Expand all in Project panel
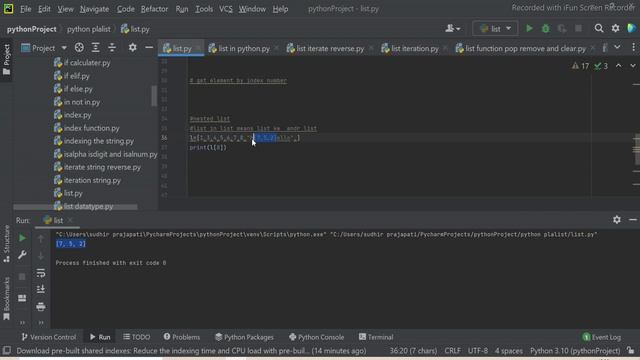Screen dimensions: 640x360 96,48
